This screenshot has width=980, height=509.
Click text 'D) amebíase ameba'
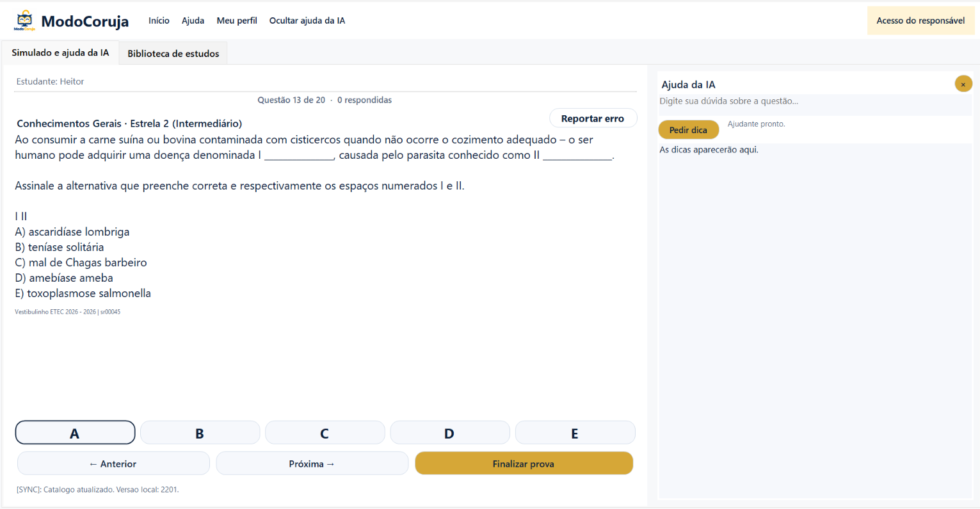64,278
